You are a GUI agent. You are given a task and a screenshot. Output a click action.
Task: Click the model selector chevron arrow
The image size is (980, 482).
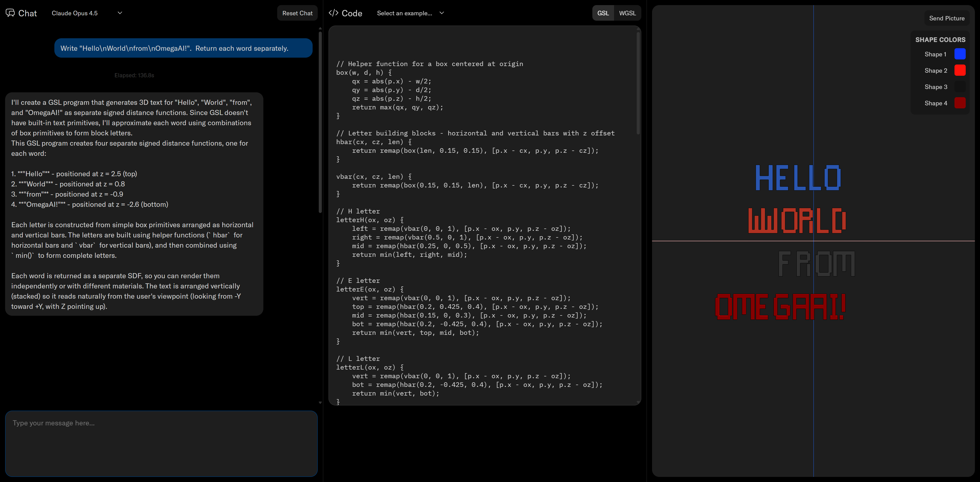click(x=120, y=13)
